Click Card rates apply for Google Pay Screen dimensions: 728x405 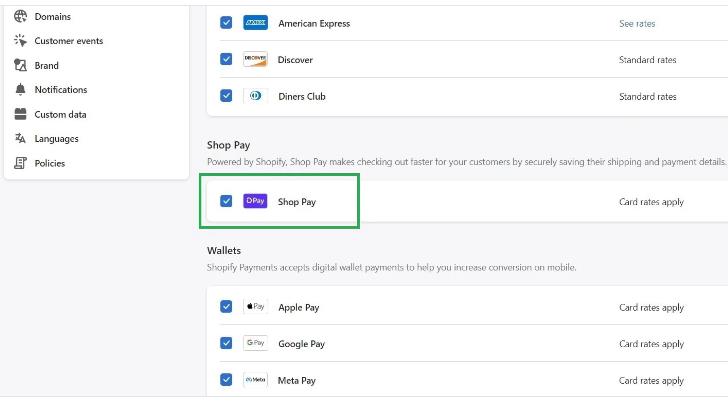[651, 344]
